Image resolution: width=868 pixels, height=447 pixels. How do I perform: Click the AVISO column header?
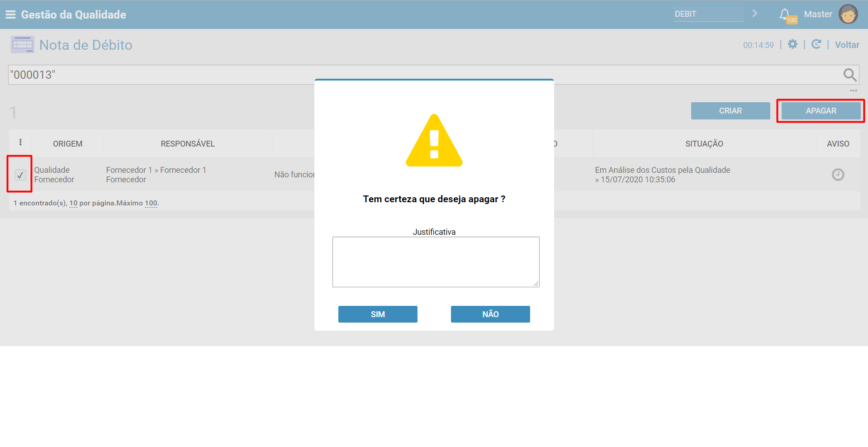[838, 144]
